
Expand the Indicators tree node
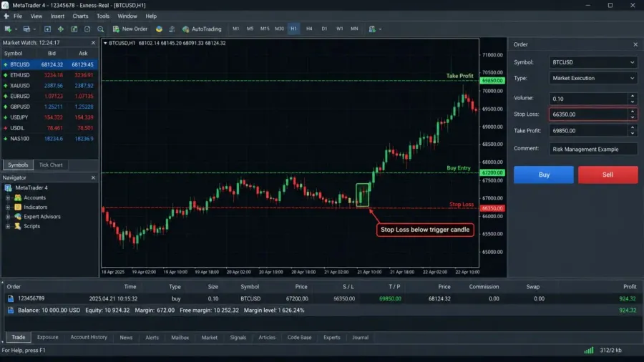point(7,207)
